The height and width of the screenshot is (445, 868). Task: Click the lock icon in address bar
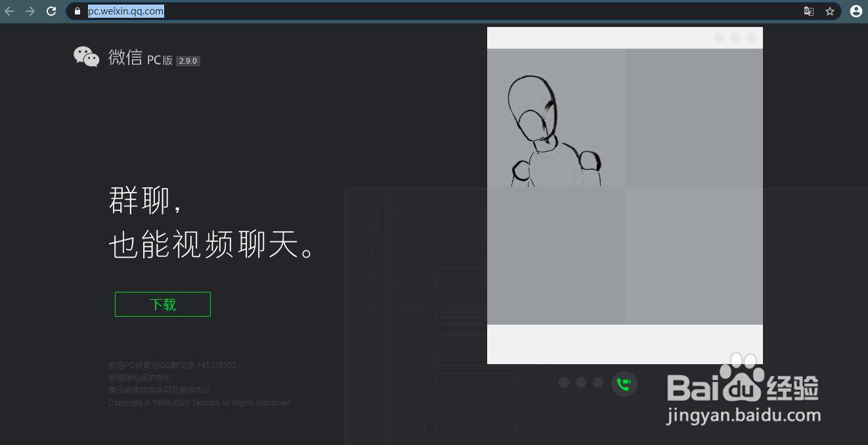(77, 11)
